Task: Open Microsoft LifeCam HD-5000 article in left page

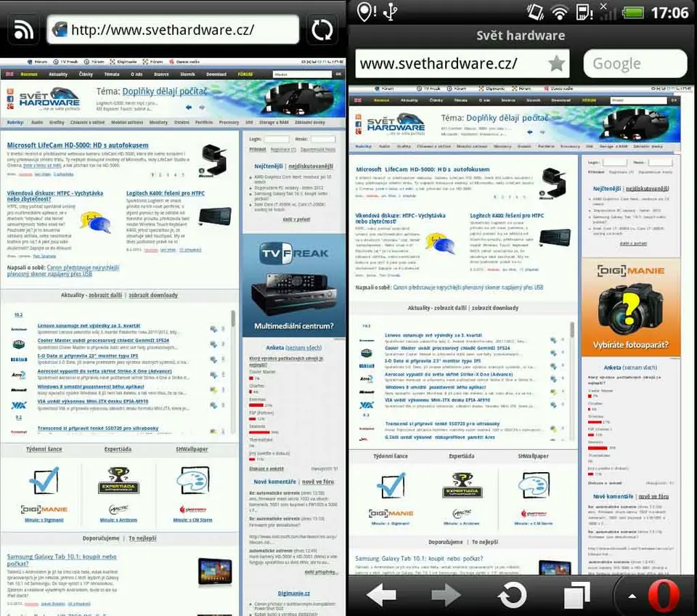Action: pyautogui.click(x=78, y=145)
